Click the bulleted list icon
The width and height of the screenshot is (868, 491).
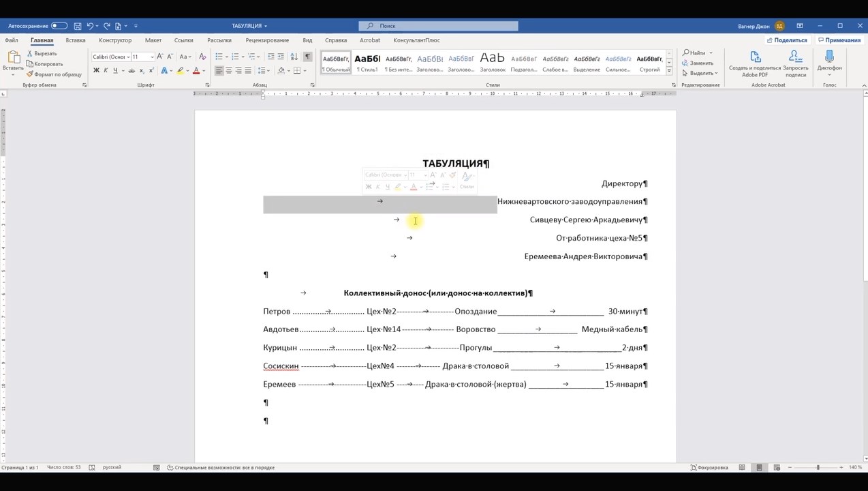coord(219,57)
